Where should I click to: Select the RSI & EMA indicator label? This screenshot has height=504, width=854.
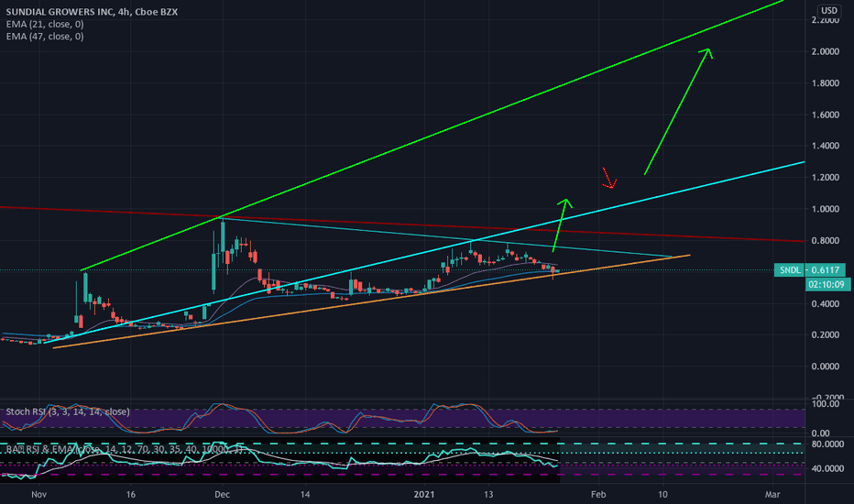click(x=125, y=450)
